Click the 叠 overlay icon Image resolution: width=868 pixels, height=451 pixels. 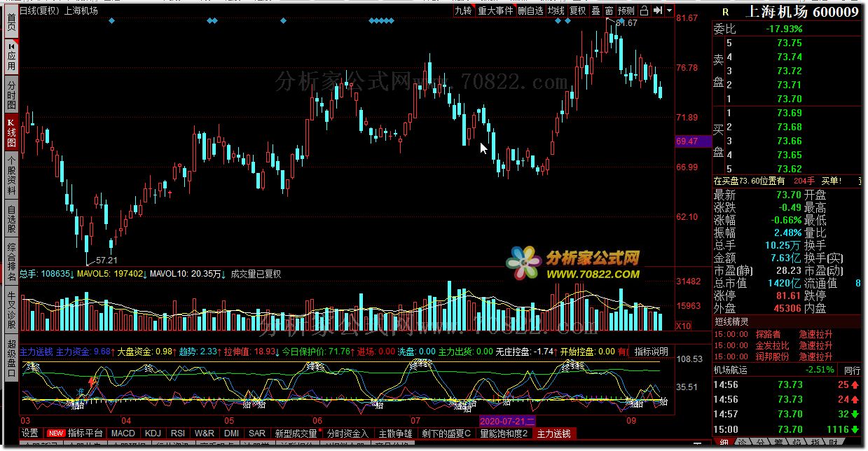595,11
